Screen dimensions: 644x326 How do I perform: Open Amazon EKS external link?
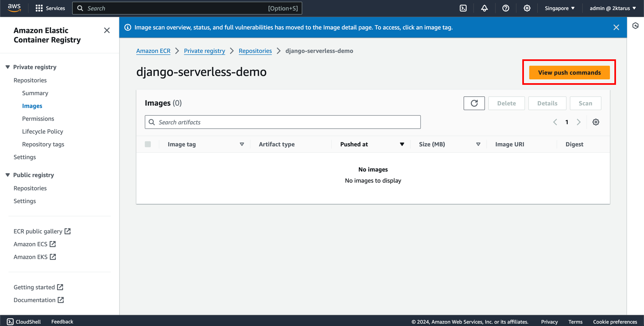click(35, 257)
